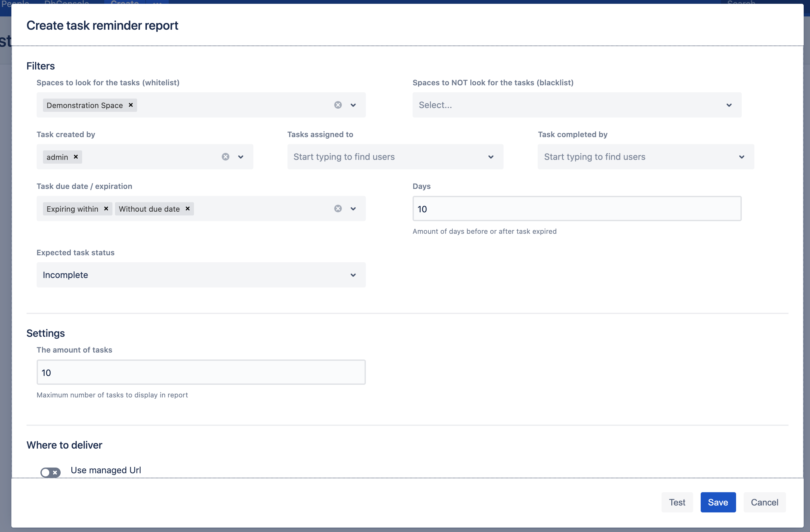Expand Task created by dropdown arrow
Screen dimensions: 810x532
(241, 157)
